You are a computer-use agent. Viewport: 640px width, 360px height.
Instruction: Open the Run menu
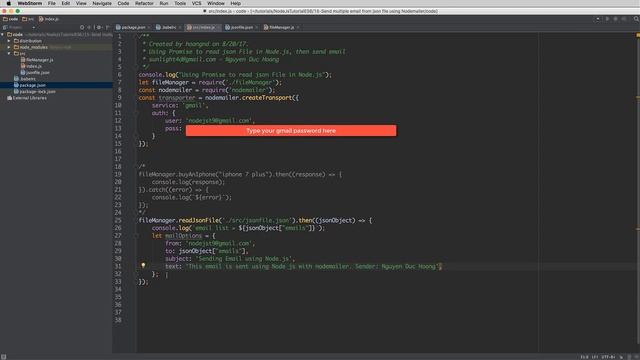click(x=164, y=3)
